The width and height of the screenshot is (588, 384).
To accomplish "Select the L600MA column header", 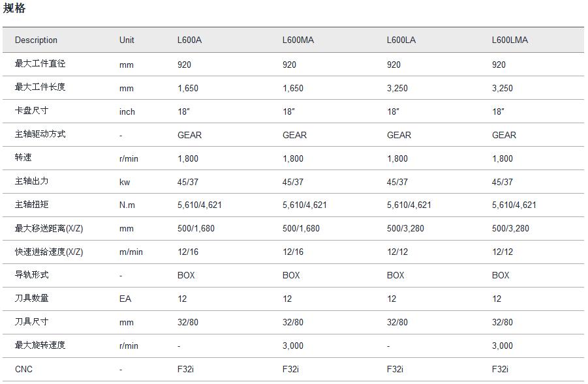I will 298,40.
